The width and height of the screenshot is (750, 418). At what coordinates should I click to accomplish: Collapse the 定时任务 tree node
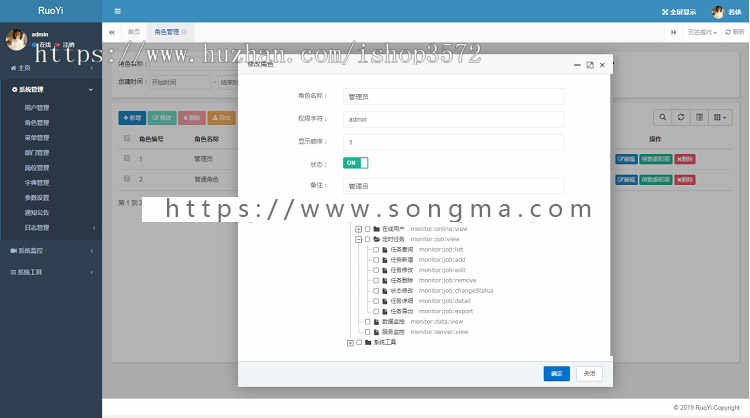[358, 239]
